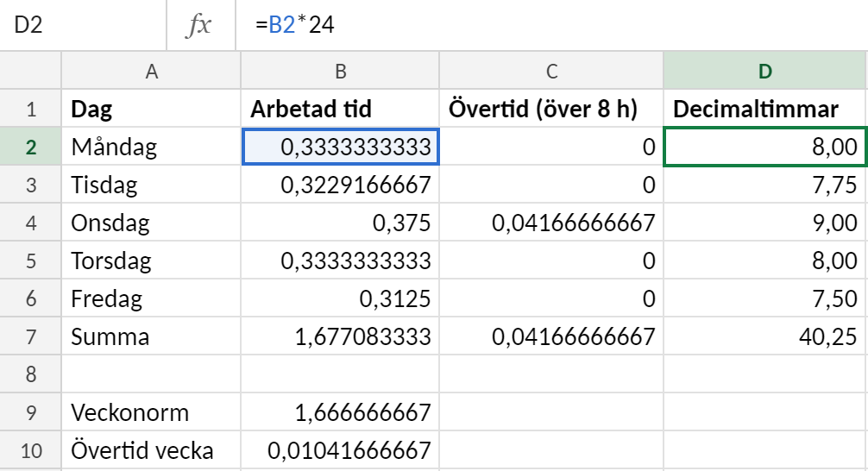Click decimal hours cell 9,00
The width and height of the screenshot is (868, 471).
click(x=765, y=223)
